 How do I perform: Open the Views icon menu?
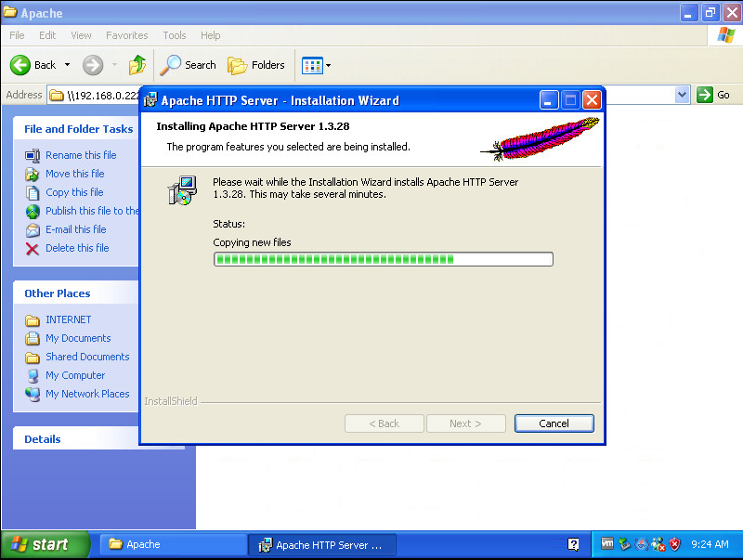tap(312, 65)
